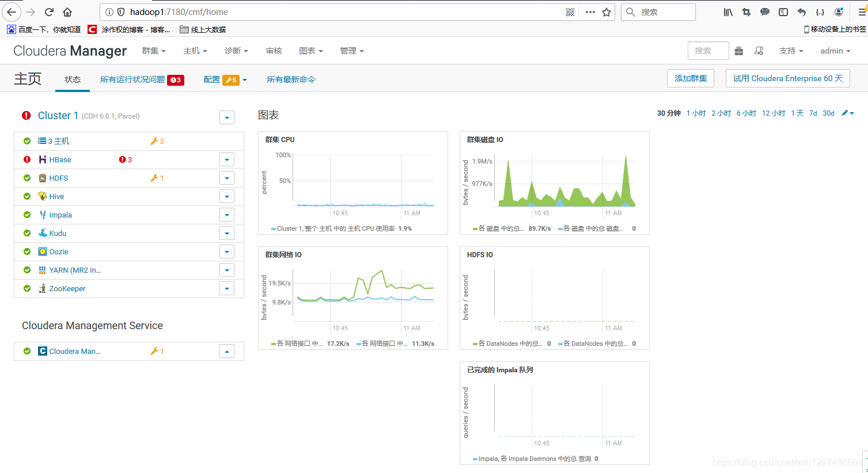This screenshot has height=473, width=868.
Task: Click the red health alert icon for Cluster 1
Action: (x=26, y=116)
